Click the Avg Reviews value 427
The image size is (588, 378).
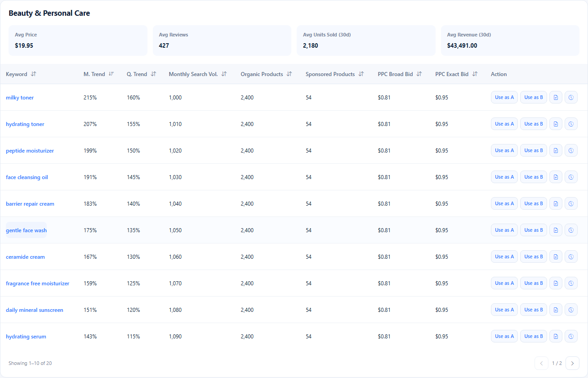(164, 45)
